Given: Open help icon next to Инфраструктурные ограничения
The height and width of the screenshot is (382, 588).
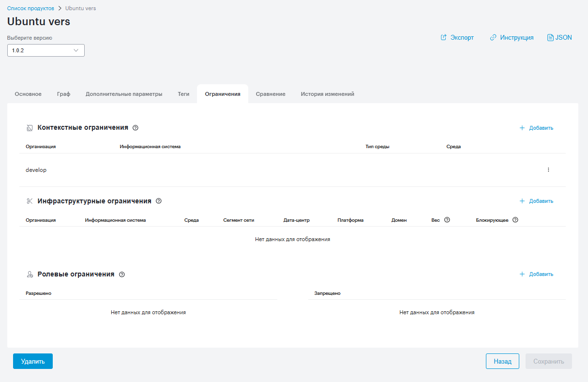Looking at the screenshot, I should coord(159,201).
